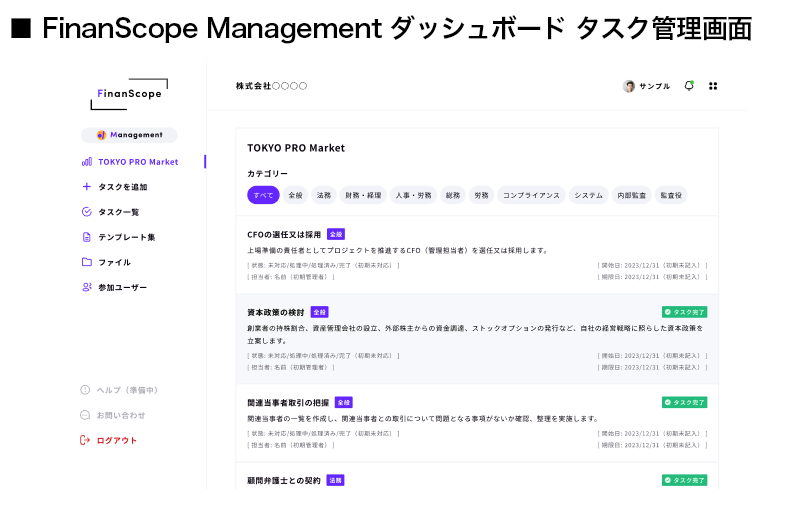800x532 pixels.
Task: Click the 状態 field of the CFO task
Action: [323, 265]
